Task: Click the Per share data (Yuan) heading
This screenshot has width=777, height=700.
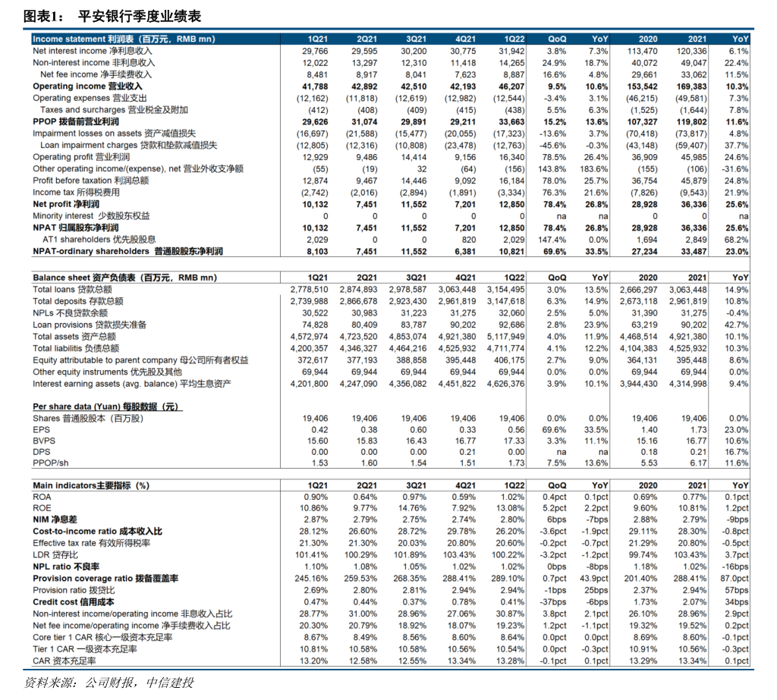Action: tap(107, 407)
